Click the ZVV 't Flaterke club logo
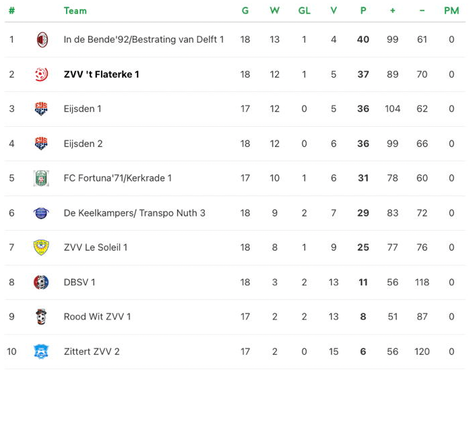Image resolution: width=469 pixels, height=435 pixels. pos(42,74)
